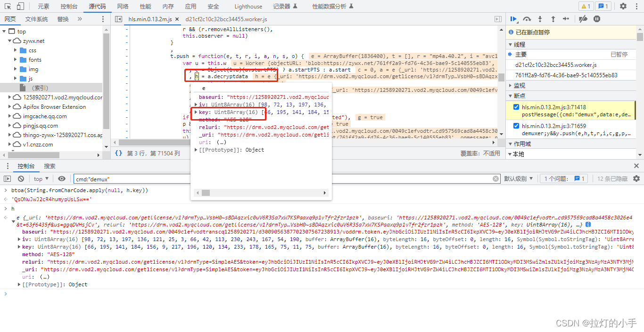Open the 应用 panel tab
644x332 pixels.
click(190, 6)
